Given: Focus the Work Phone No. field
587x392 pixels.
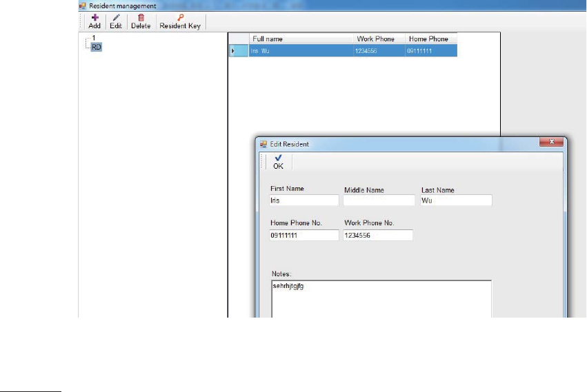Looking at the screenshot, I should tap(378, 236).
